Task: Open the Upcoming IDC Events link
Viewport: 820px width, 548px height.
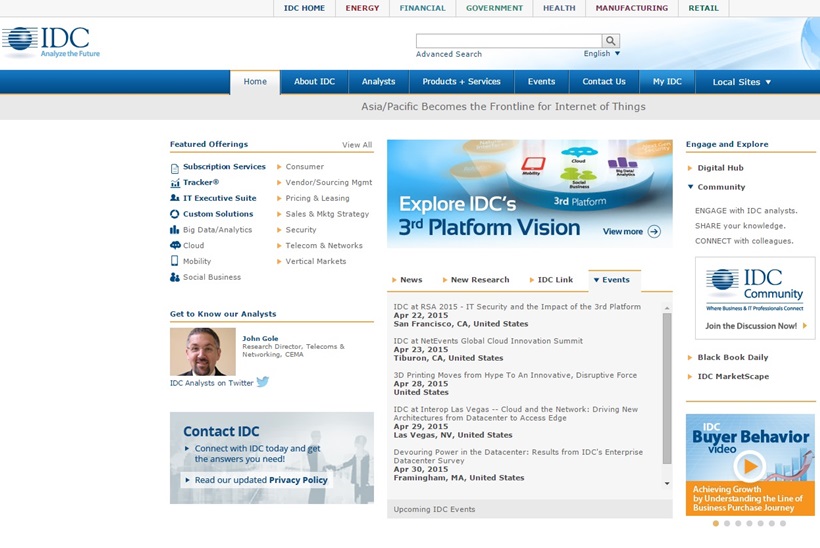Action: [434, 509]
